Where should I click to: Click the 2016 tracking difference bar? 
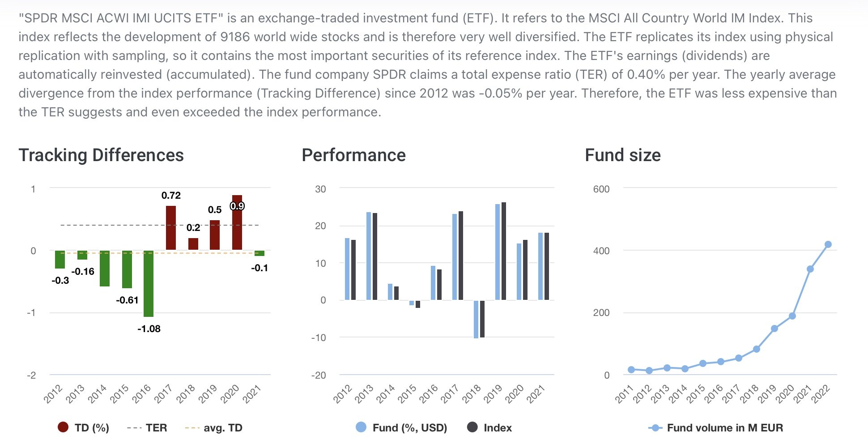(x=149, y=284)
